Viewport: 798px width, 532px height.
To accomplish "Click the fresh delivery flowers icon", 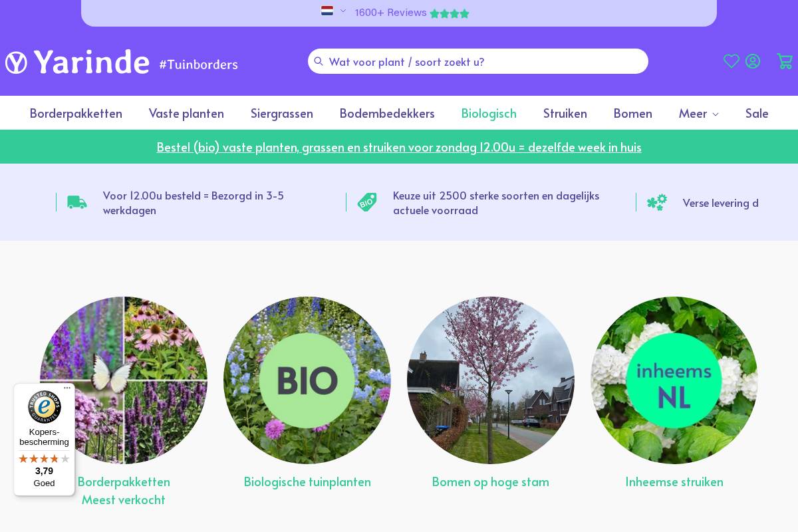I will pos(657,202).
